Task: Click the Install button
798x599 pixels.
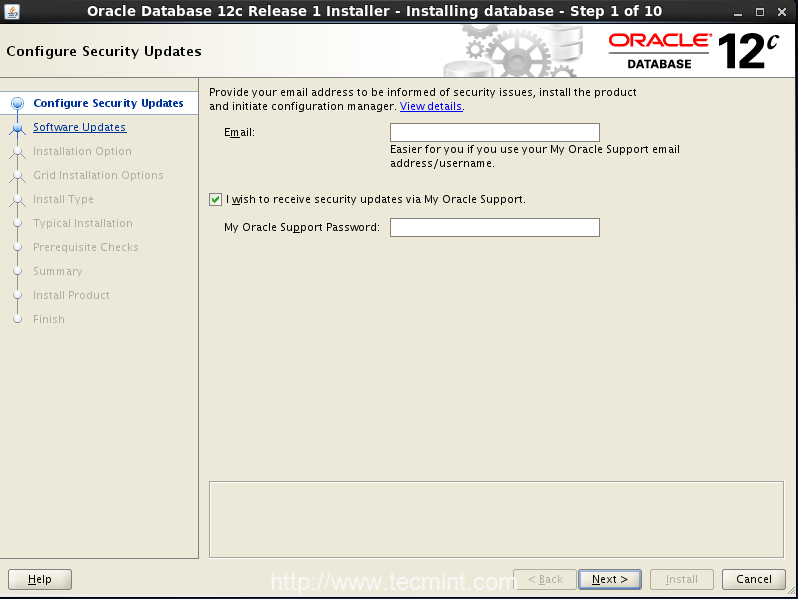Action: (681, 579)
